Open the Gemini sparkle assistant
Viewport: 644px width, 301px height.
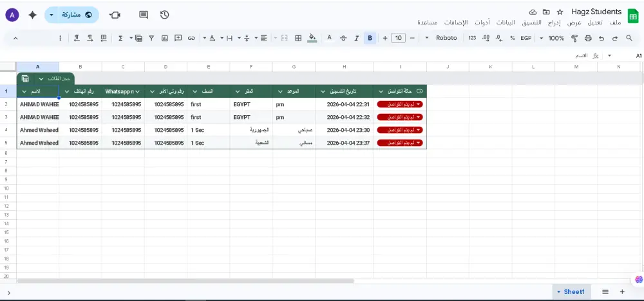[32, 15]
